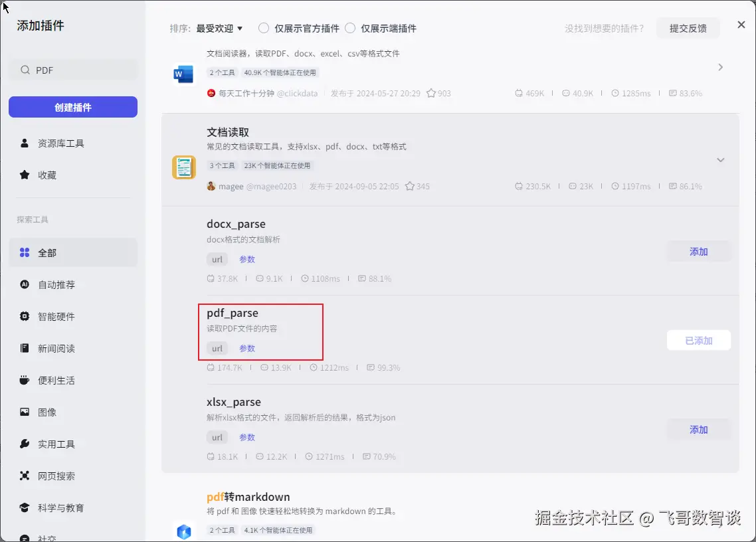
Task: Close the 添加插件 dialog
Action: point(741,25)
